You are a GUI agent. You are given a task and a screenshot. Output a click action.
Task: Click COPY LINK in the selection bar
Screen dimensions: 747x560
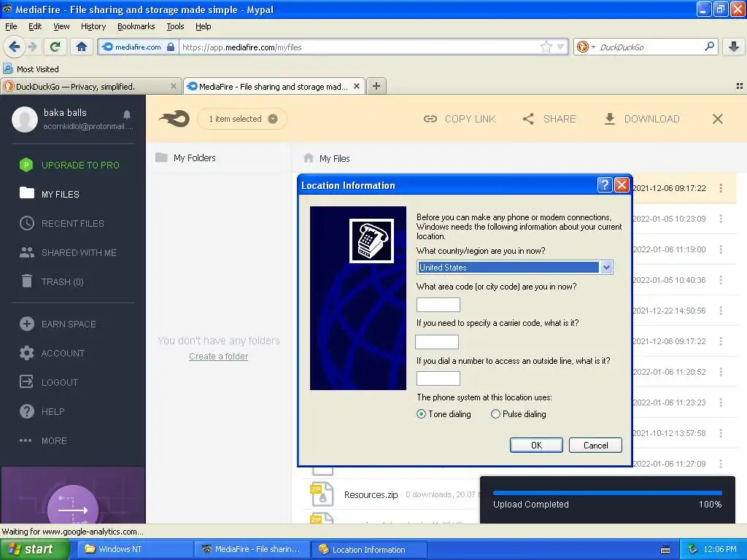(x=460, y=119)
